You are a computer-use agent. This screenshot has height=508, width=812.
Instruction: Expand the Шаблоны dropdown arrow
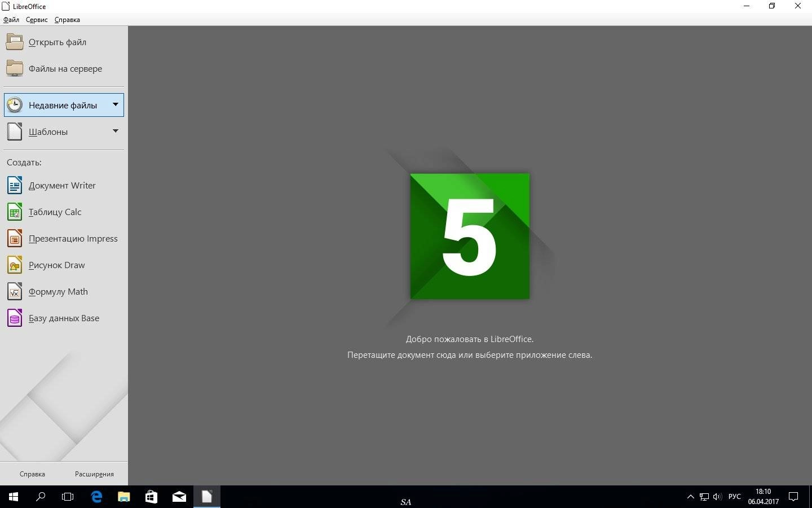116,131
